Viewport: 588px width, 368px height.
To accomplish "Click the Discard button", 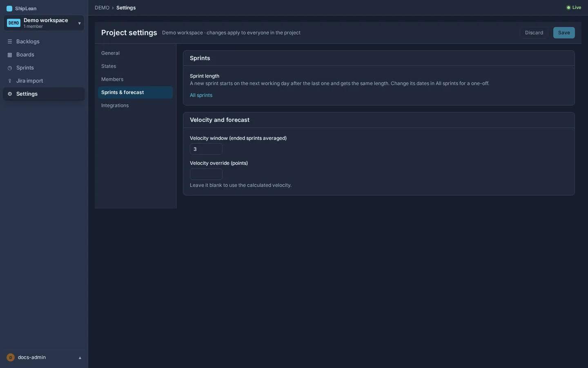I will pos(534,33).
